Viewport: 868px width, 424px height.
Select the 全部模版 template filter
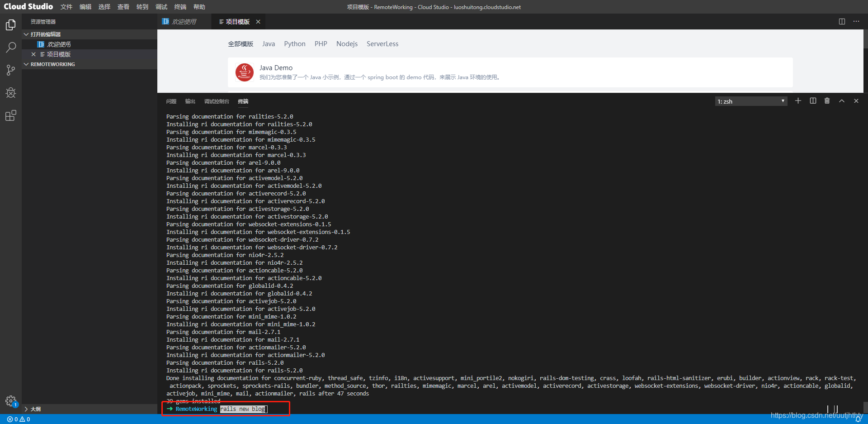[241, 44]
